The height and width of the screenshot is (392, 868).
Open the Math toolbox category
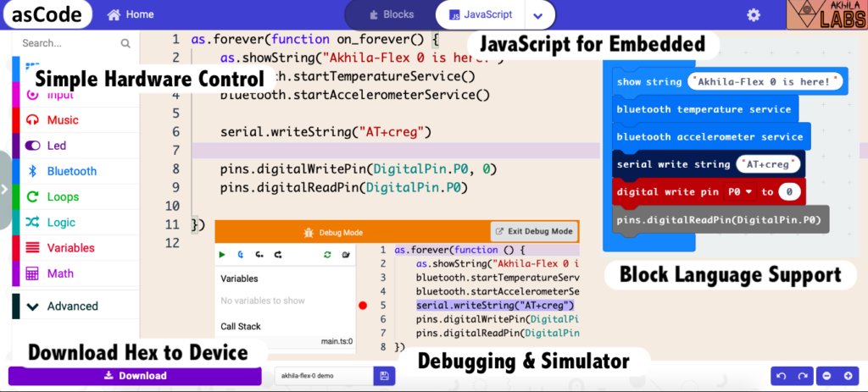click(x=75, y=273)
